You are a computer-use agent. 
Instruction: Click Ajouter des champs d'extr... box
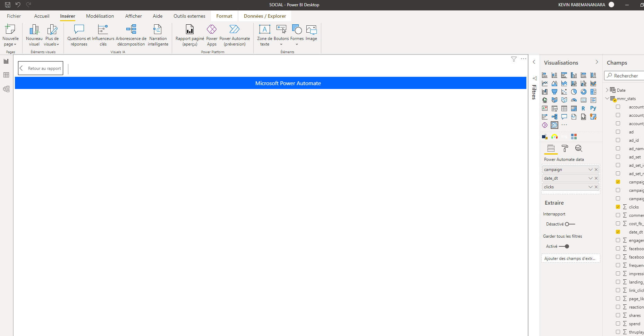point(570,259)
